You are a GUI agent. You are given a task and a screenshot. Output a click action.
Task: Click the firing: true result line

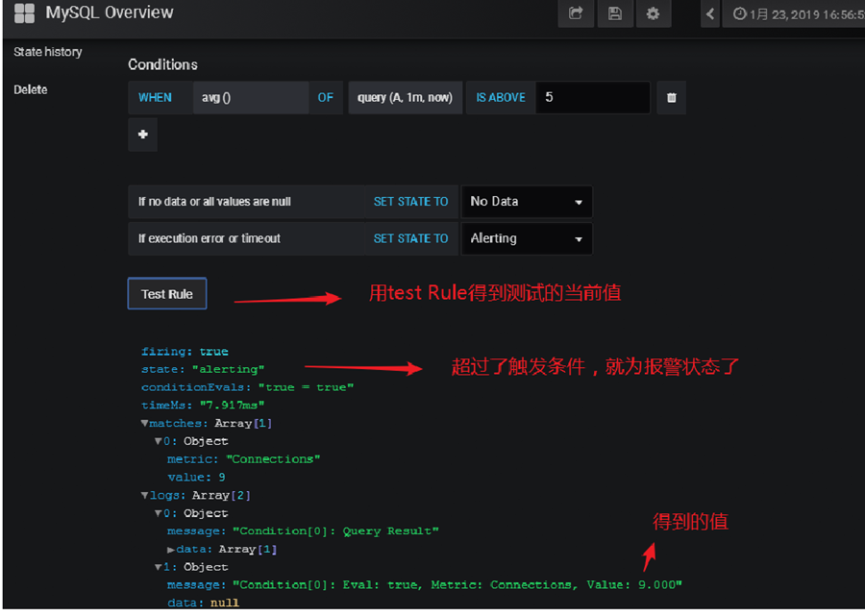tap(185, 352)
